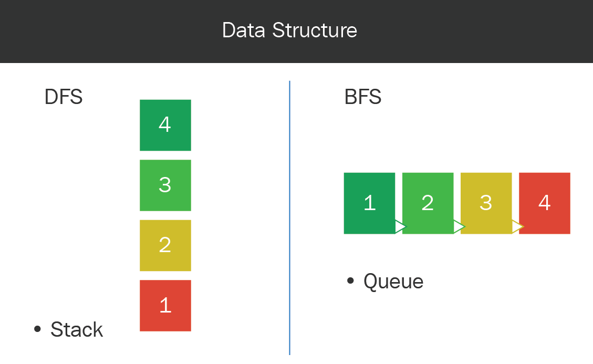Click arrow between queue boxes 2 and 3

459,227
